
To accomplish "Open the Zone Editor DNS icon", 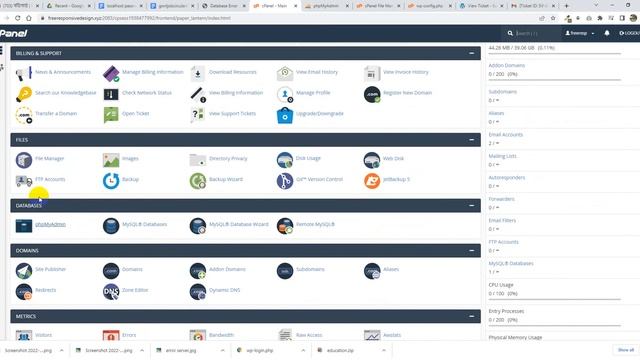I will pos(111,291).
